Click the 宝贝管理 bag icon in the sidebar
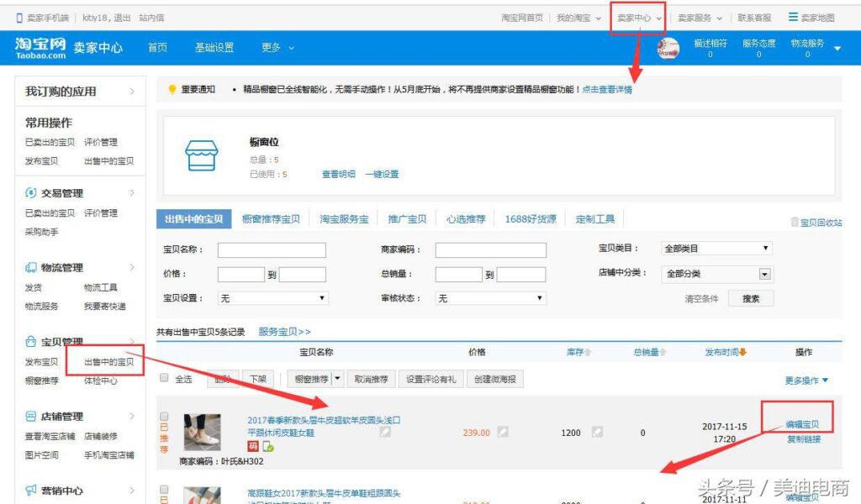 point(31,342)
